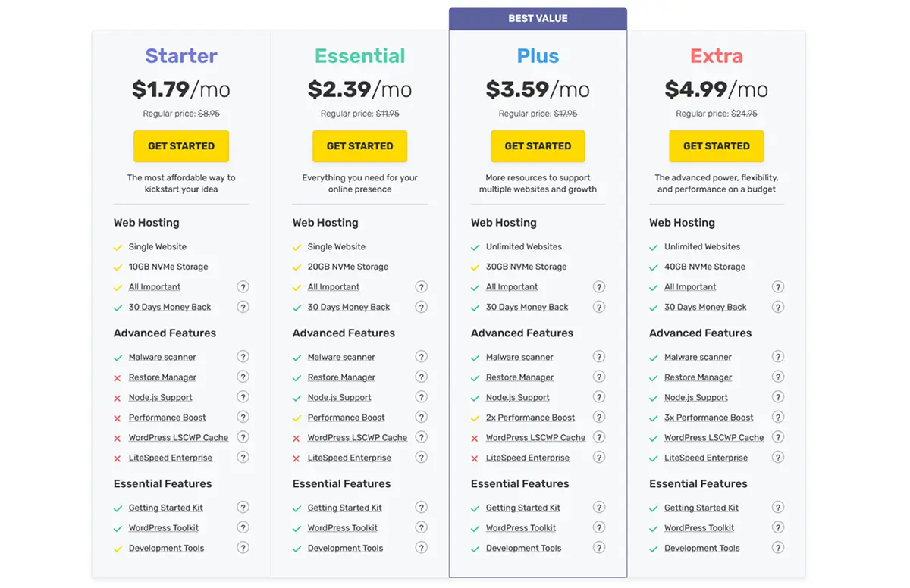The width and height of the screenshot is (910, 588).
Task: Open the All Important link in the Essential column
Action: coord(334,286)
